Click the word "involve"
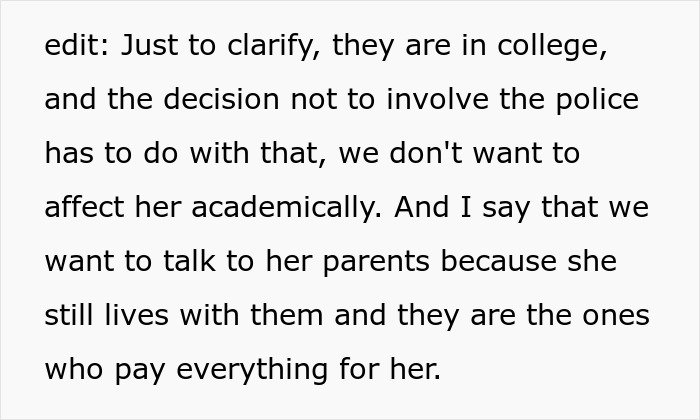This screenshot has width=700, height=420. [405, 100]
